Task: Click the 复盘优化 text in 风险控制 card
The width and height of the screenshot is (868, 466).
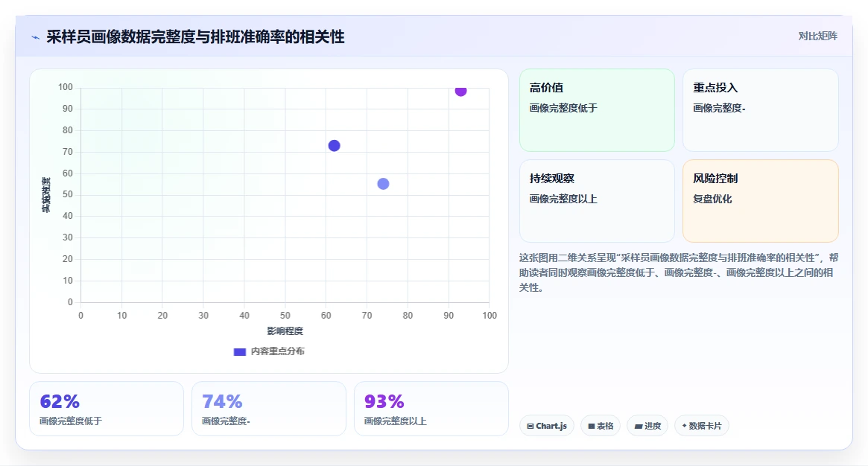Action: tap(712, 199)
